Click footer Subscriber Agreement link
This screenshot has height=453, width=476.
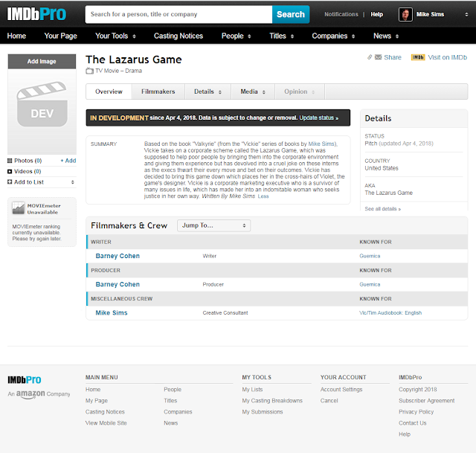[426, 401]
